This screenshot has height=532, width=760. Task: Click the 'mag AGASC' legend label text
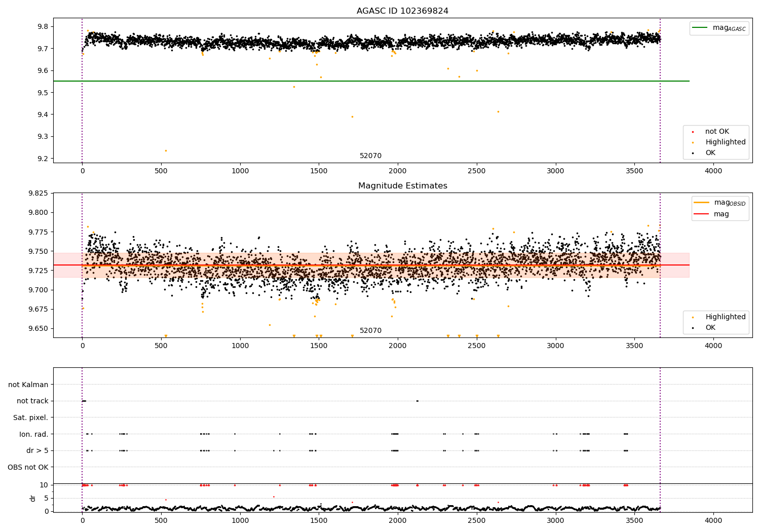click(729, 28)
